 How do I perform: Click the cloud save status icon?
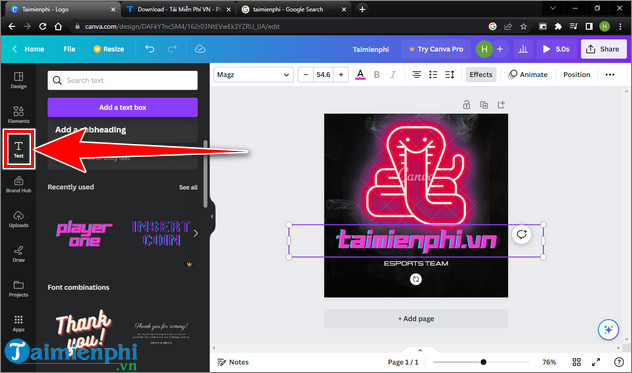click(200, 49)
